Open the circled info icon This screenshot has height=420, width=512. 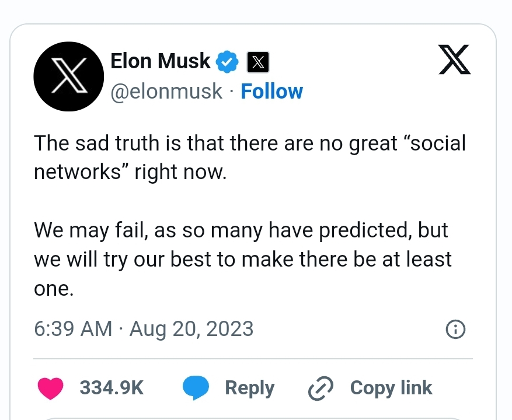coord(455,330)
